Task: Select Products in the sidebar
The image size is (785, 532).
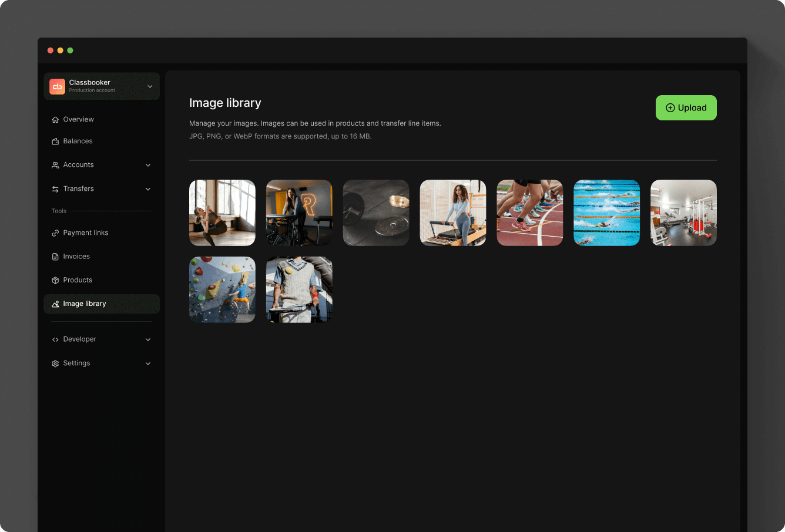Action: coord(77,280)
